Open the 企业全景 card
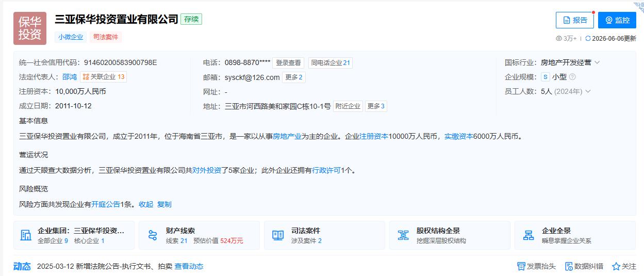The width and height of the screenshot is (644, 276). pos(575,235)
